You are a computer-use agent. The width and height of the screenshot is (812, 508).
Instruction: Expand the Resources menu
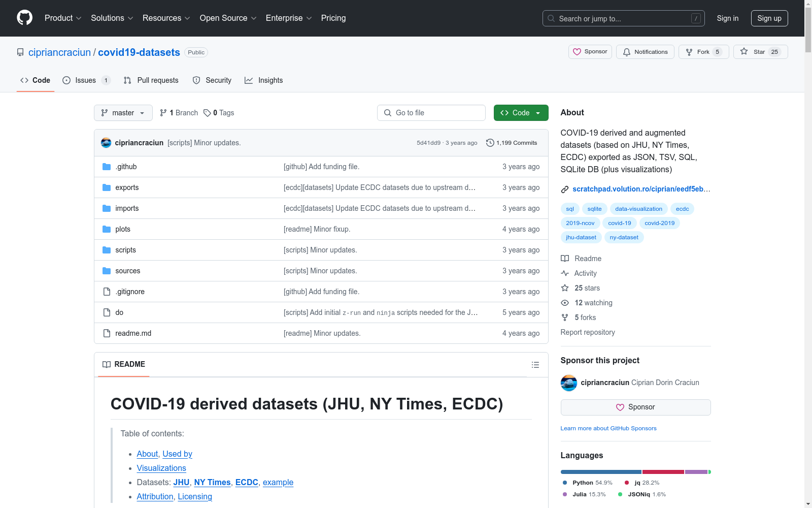166,18
